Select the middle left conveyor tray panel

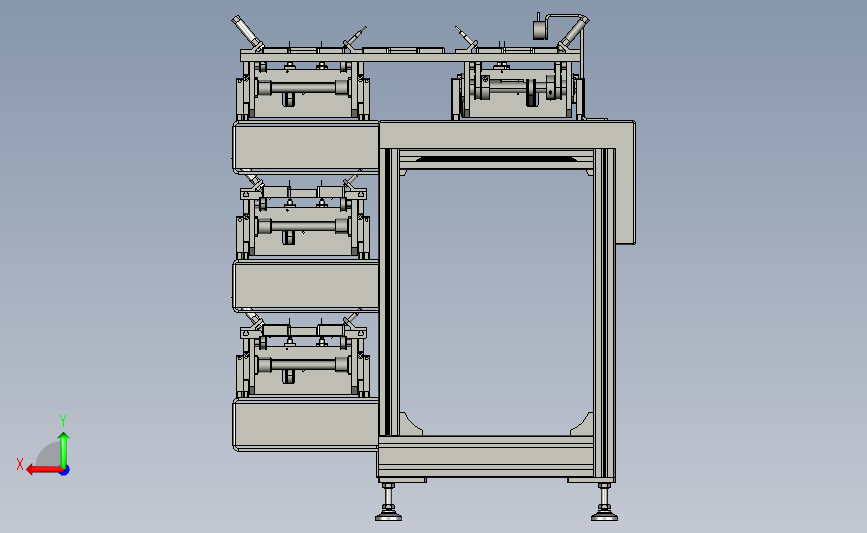[306, 286]
